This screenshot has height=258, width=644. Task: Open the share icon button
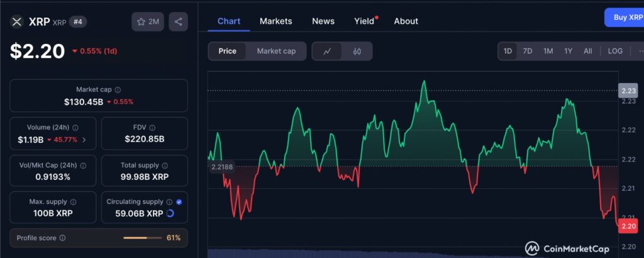click(x=178, y=22)
